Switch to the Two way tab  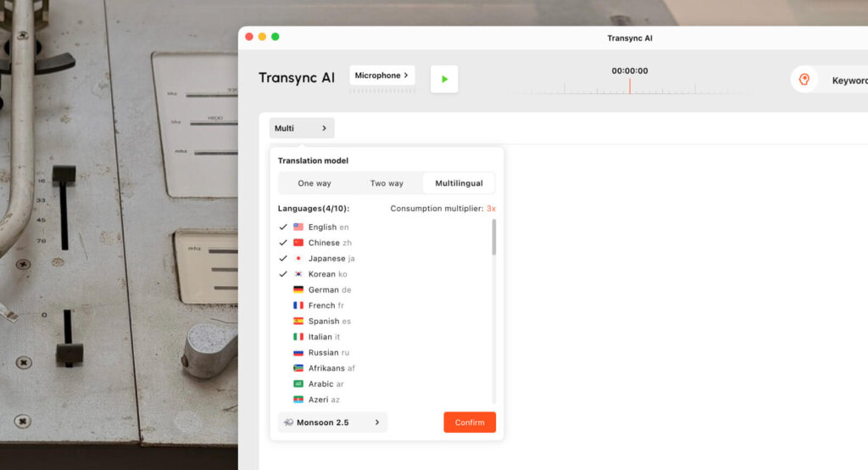387,183
